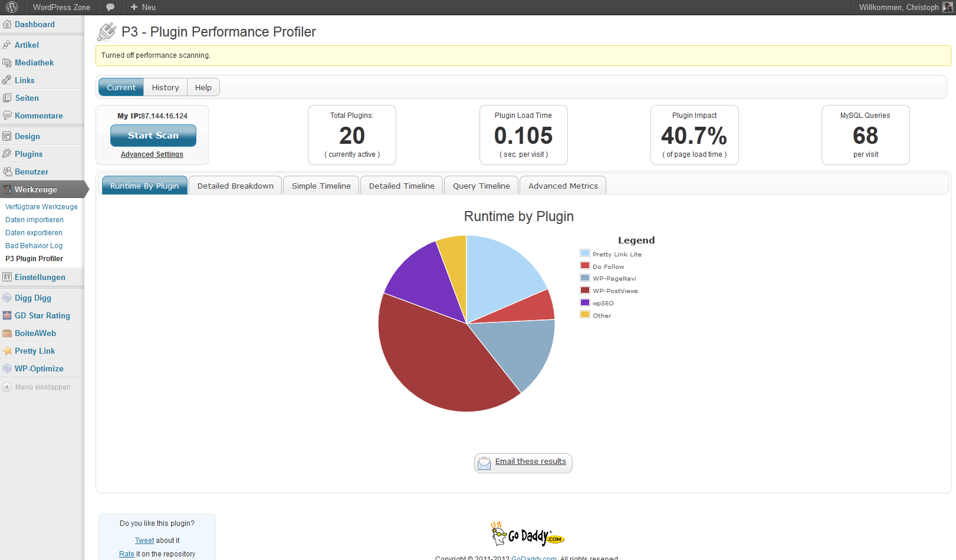The height and width of the screenshot is (560, 956).
Task: Open the Help tab
Action: click(203, 87)
